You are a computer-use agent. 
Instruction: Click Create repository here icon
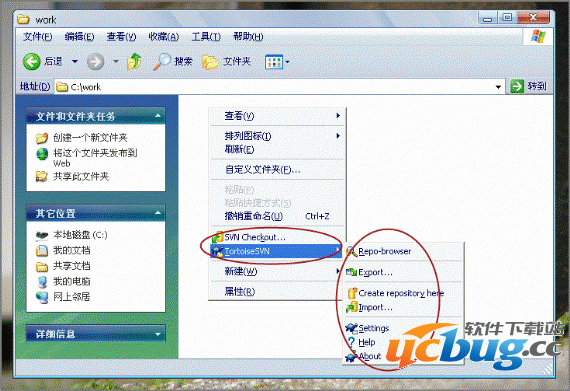coord(352,293)
